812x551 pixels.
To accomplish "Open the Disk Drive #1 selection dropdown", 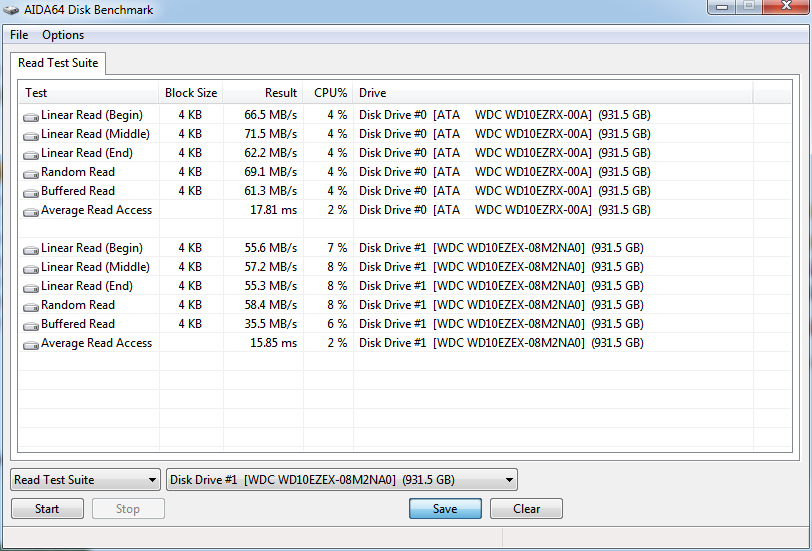I will click(342, 480).
